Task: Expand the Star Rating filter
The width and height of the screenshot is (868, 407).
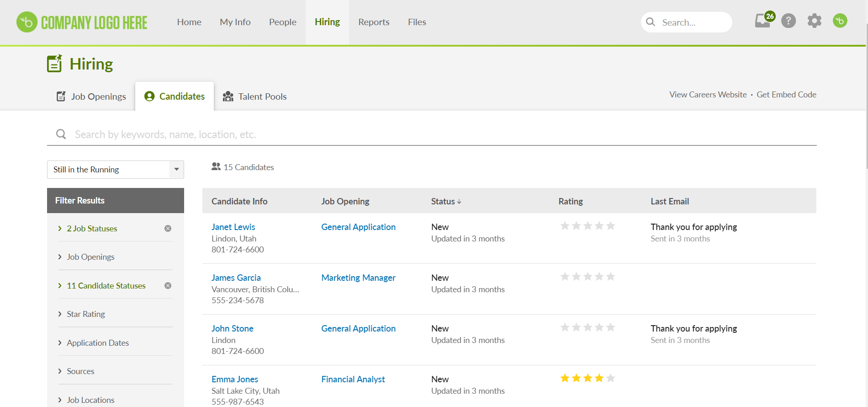Action: [x=86, y=314]
